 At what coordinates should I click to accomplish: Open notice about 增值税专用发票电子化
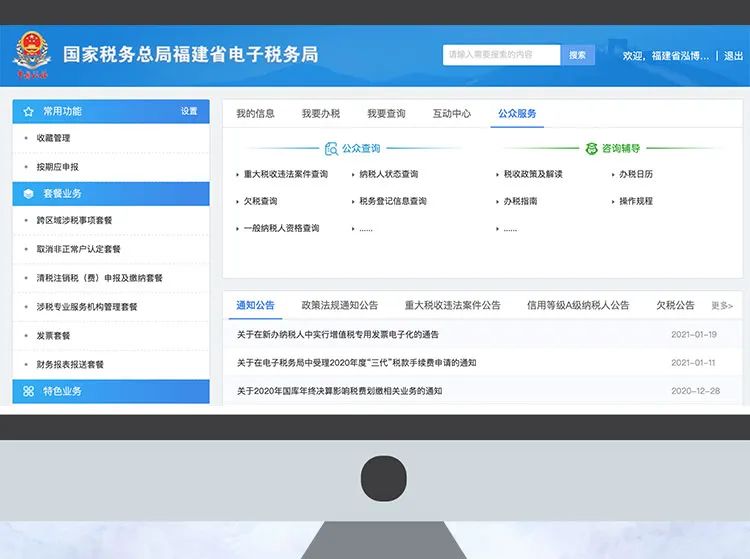click(338, 335)
